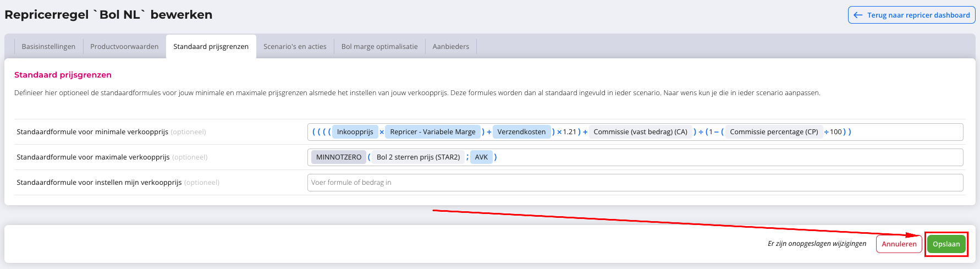Viewport: 980px width, 269px height.
Task: Open Scenario's en acties tab
Action: point(295,47)
